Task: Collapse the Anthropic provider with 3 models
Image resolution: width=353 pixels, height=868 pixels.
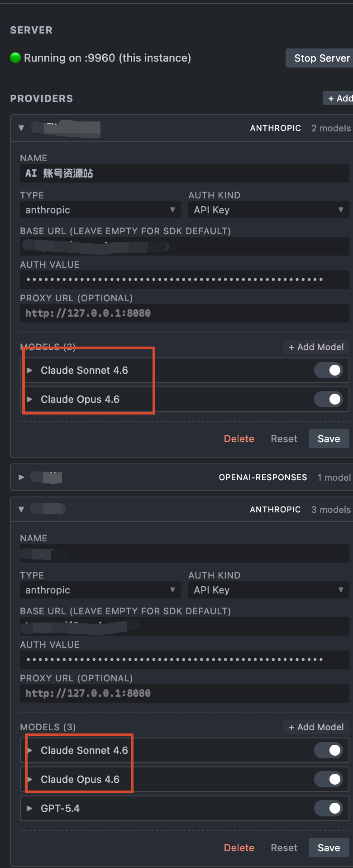Action: coord(21,510)
